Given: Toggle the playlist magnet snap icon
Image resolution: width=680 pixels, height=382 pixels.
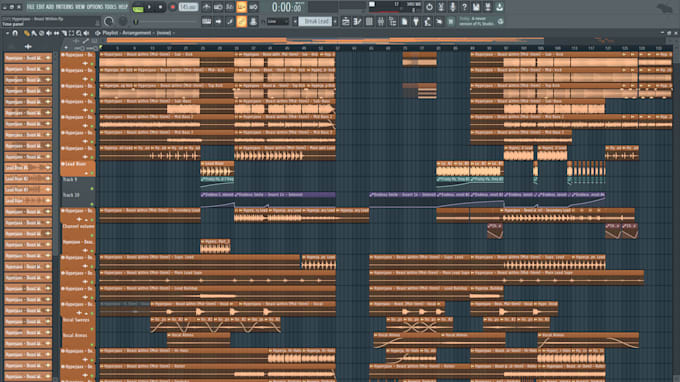Looking at the screenshot, I should pos(15,33).
